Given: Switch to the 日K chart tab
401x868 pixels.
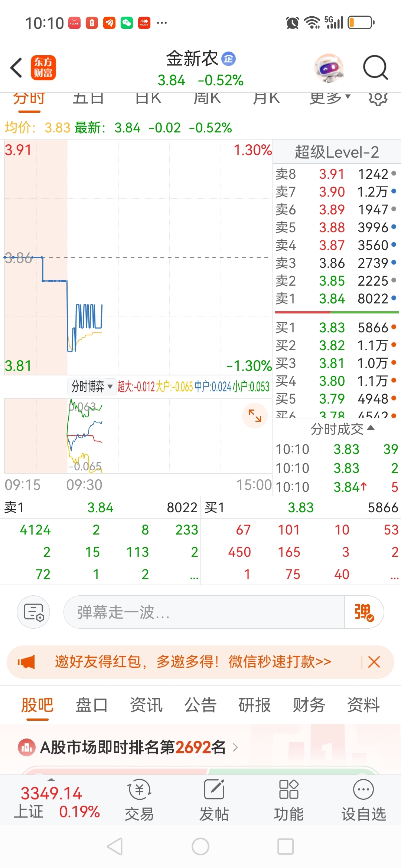Looking at the screenshot, I should click(148, 98).
